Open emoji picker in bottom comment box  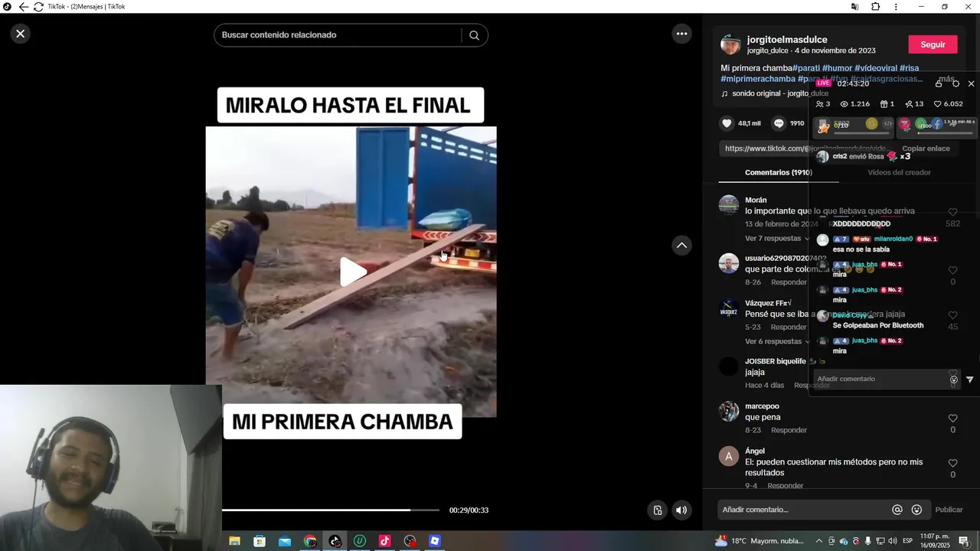click(x=916, y=510)
